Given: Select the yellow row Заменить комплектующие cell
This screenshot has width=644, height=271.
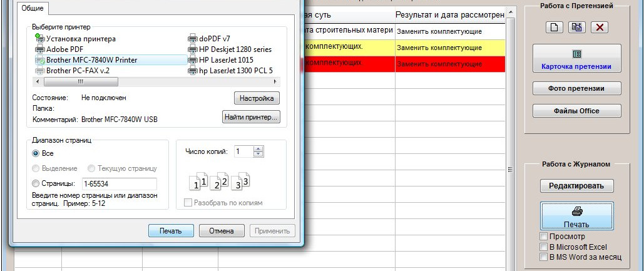Looking at the screenshot, I should pos(450,48).
